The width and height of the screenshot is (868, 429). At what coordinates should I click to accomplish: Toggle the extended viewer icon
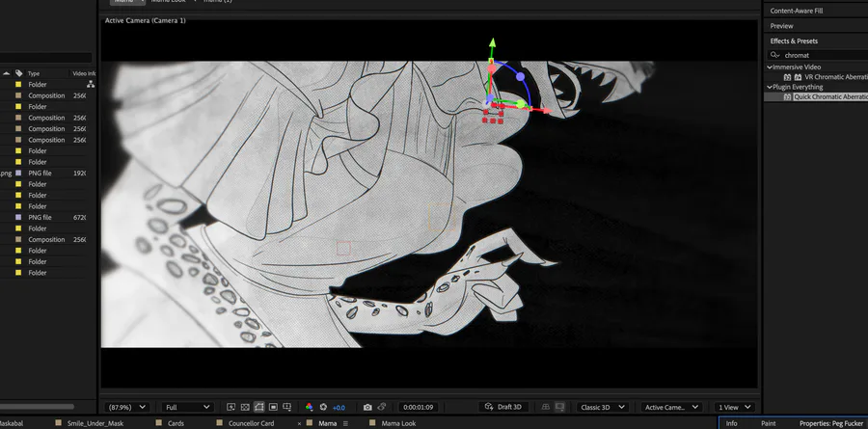[559, 407]
